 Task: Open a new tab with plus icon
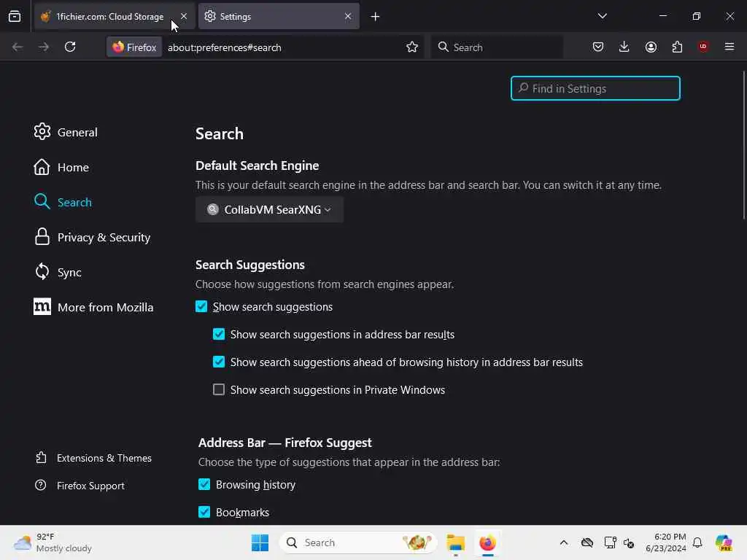tap(375, 17)
